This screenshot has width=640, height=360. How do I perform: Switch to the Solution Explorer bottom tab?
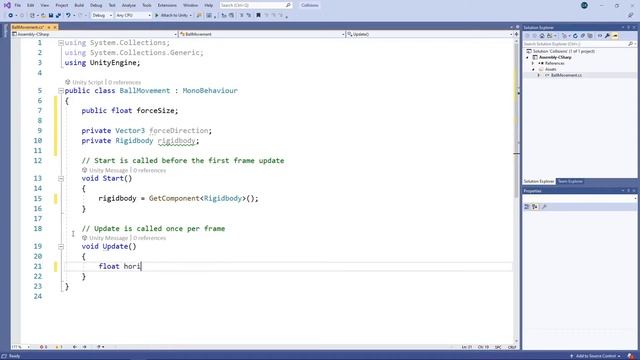pos(539,181)
